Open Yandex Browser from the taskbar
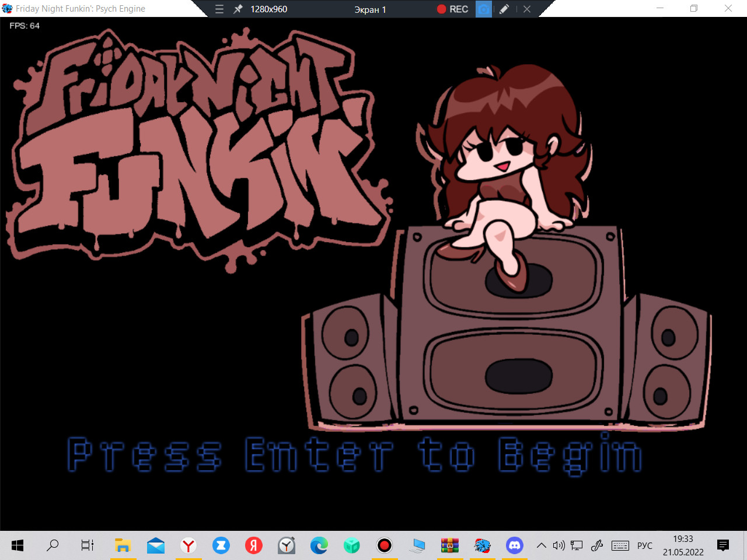 coord(188,545)
